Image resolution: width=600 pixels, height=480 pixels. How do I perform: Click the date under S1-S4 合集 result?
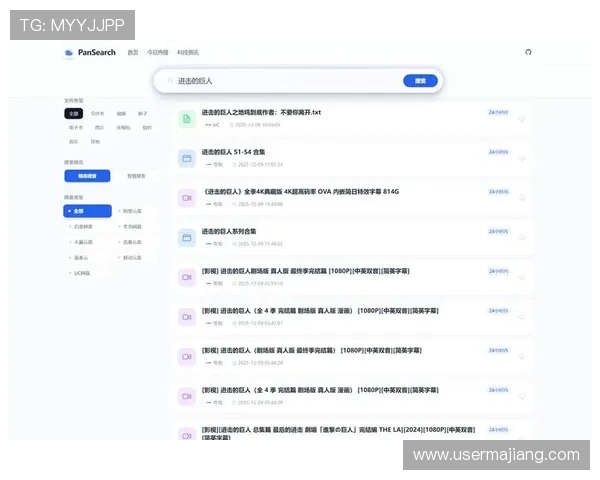click(x=258, y=165)
